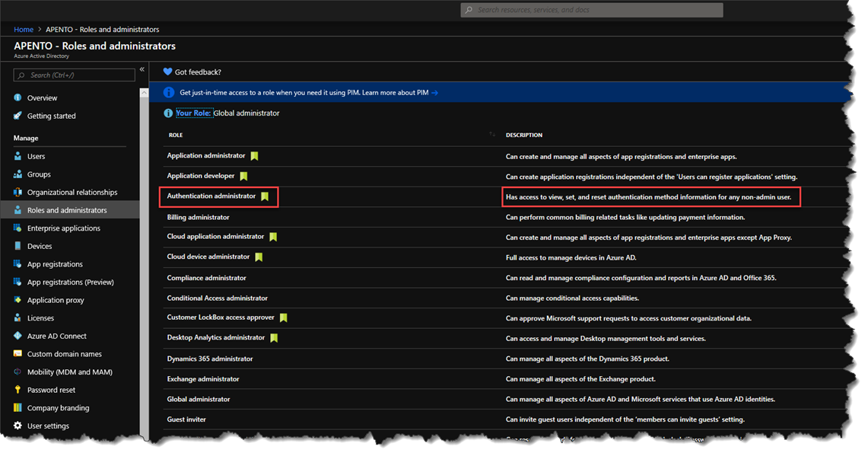The width and height of the screenshot is (868, 456).
Task: Click the Enterprise applications icon
Action: (17, 228)
